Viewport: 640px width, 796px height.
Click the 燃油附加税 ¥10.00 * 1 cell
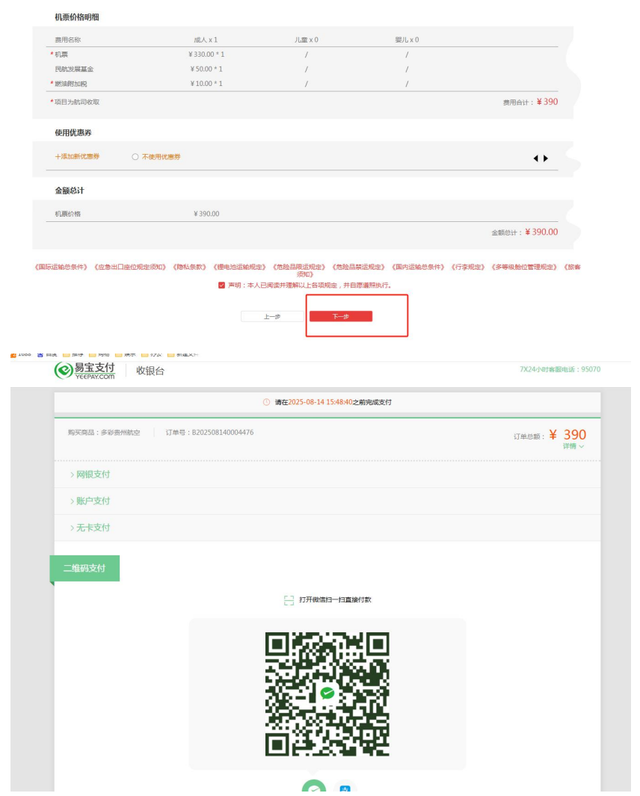coord(206,84)
